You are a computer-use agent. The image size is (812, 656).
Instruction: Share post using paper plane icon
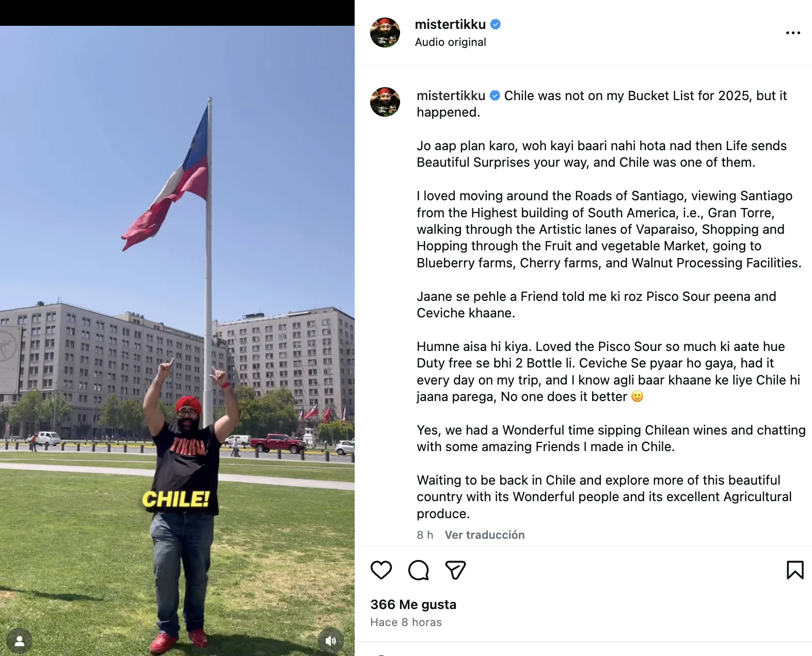click(x=455, y=570)
